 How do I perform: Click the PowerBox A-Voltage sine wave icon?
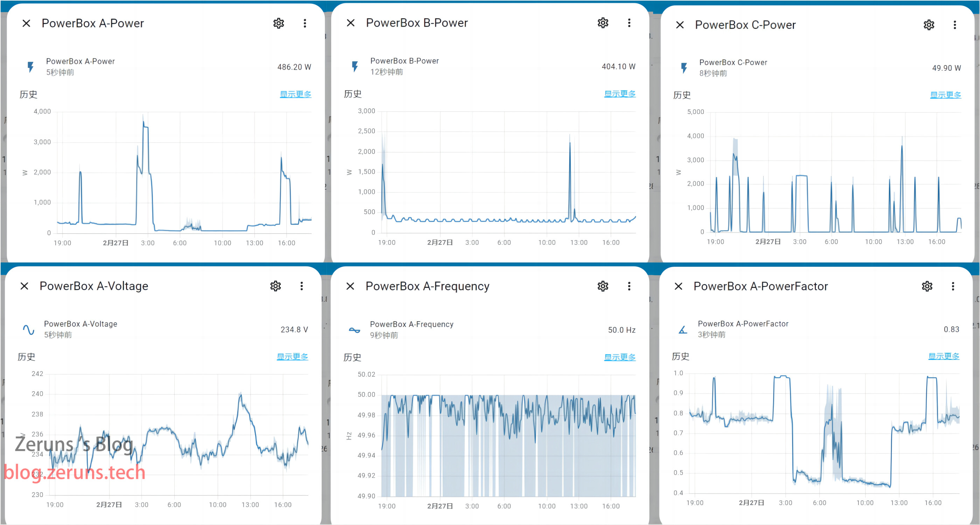tap(29, 329)
